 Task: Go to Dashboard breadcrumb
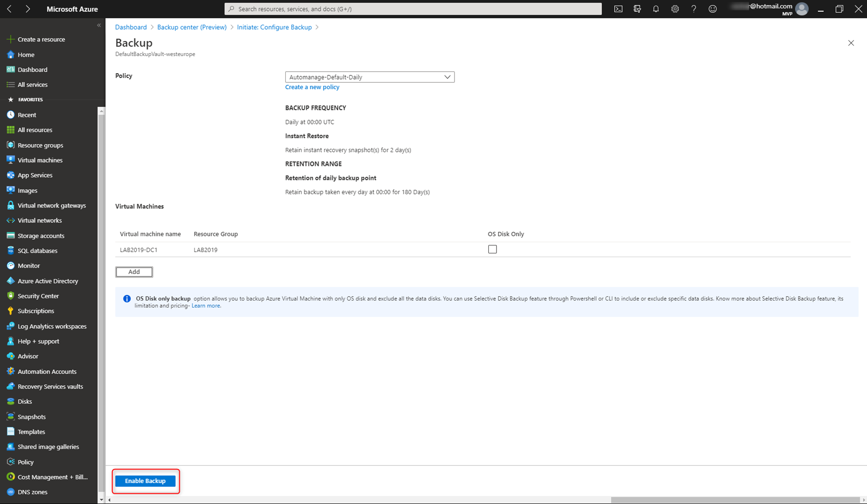click(x=131, y=27)
